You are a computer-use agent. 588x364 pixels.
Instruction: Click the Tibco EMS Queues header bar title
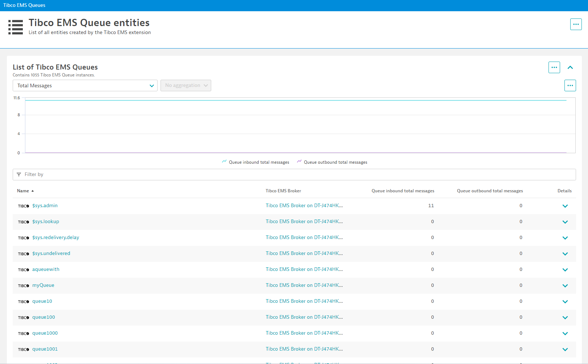point(24,5)
